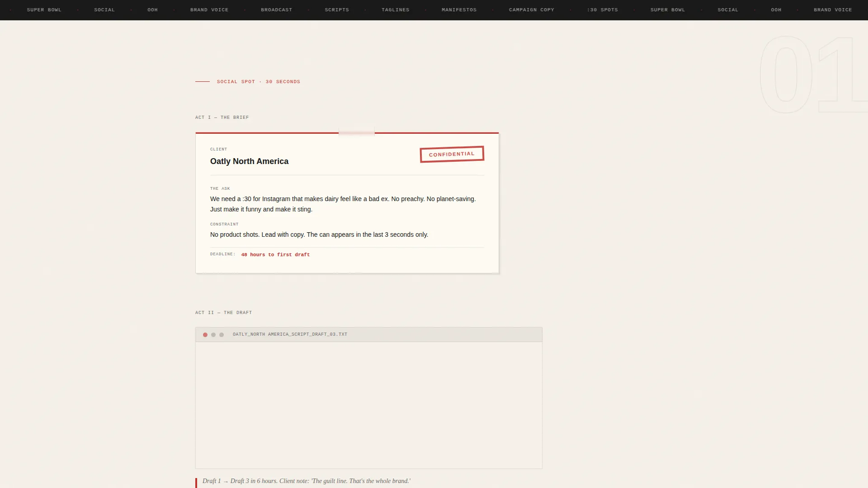Click the 'ACT II — THE DRAFT' heading
The height and width of the screenshot is (488, 868).
(x=224, y=313)
